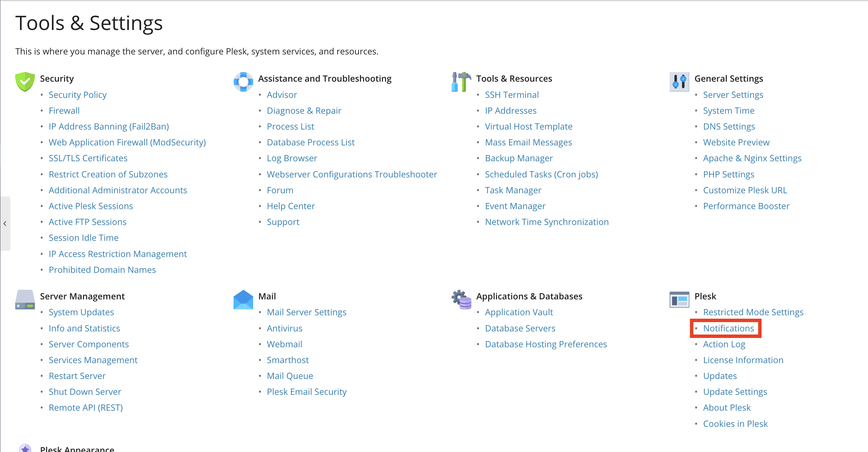
Task: Collapse the sidebar with the left chevron
Action: coord(5,224)
